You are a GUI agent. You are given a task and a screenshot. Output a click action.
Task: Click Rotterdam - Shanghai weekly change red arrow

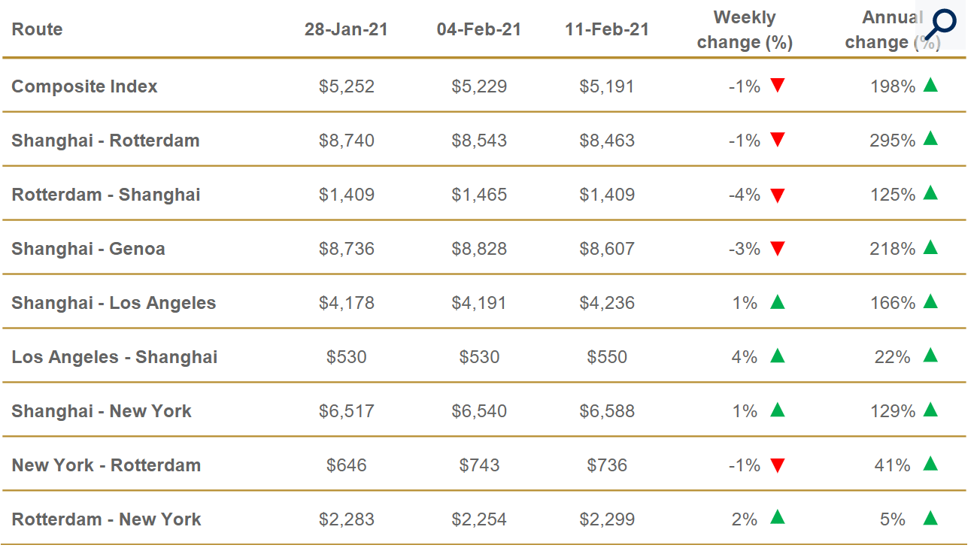[778, 195]
